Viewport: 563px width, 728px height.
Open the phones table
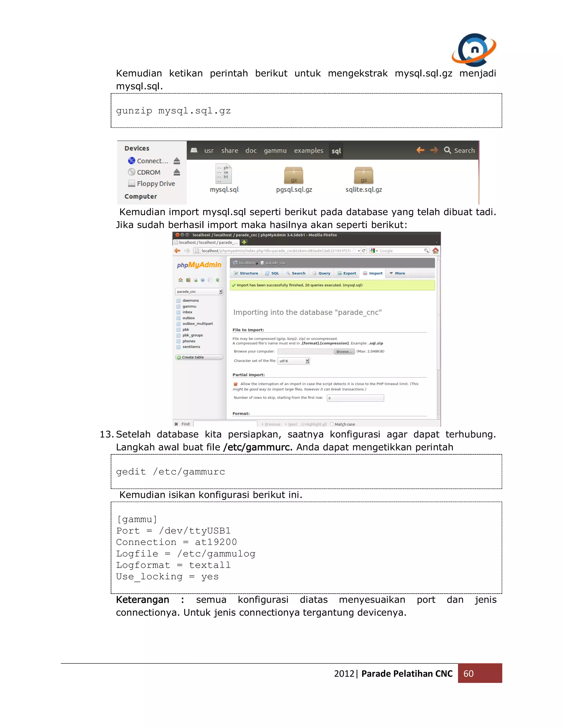pos(189,341)
